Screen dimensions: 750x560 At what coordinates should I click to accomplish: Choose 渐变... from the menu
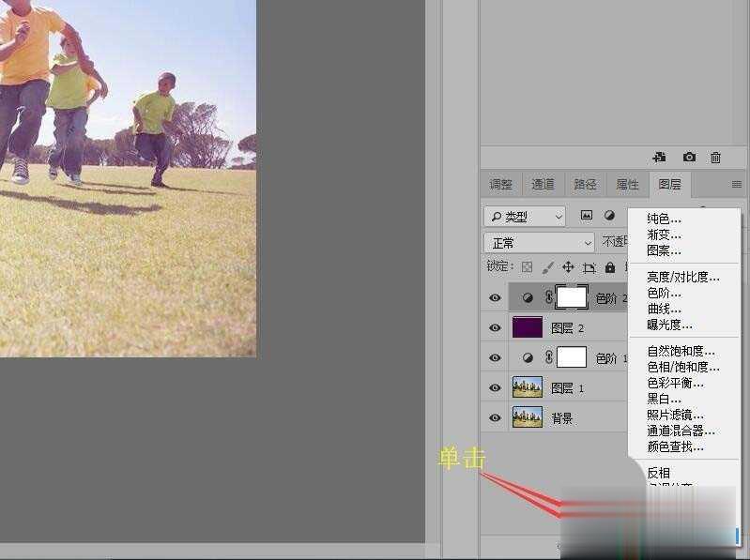point(664,235)
